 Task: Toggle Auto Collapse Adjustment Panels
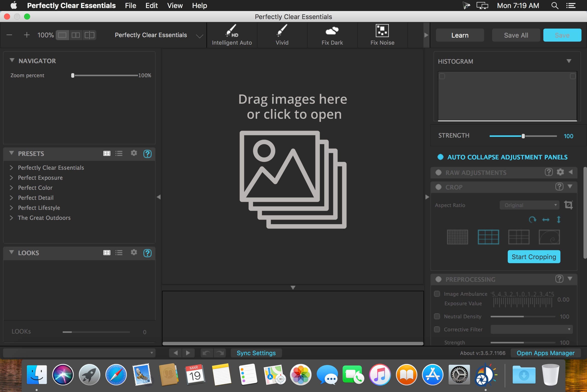point(441,157)
